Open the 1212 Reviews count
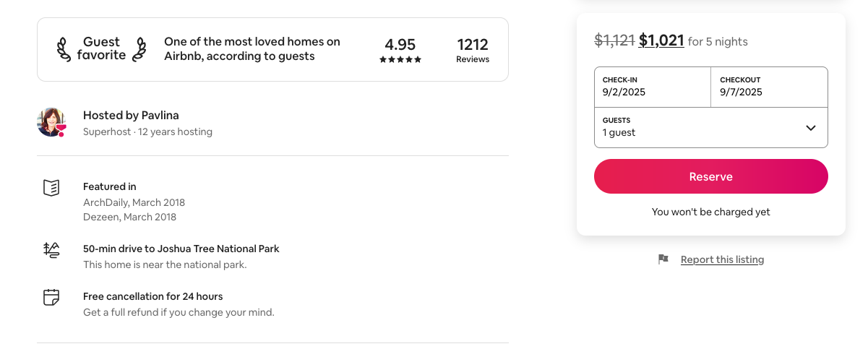The width and height of the screenshot is (868, 362). [x=473, y=50]
